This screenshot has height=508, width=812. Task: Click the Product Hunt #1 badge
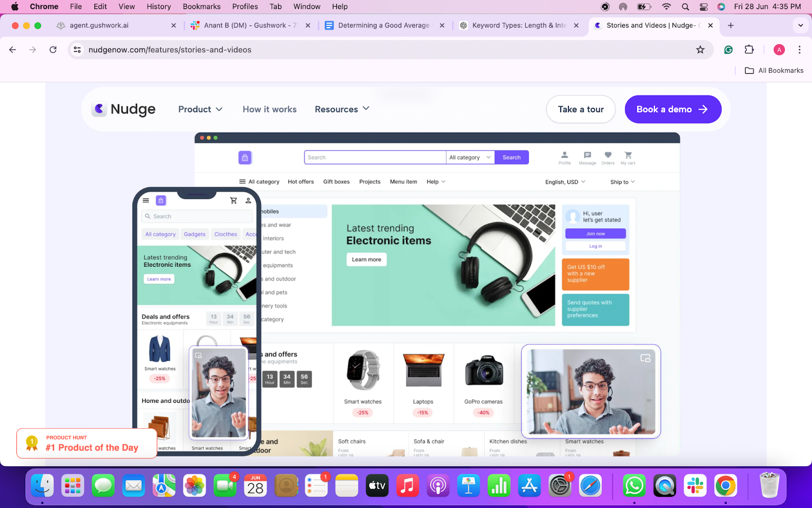pyautogui.click(x=87, y=443)
